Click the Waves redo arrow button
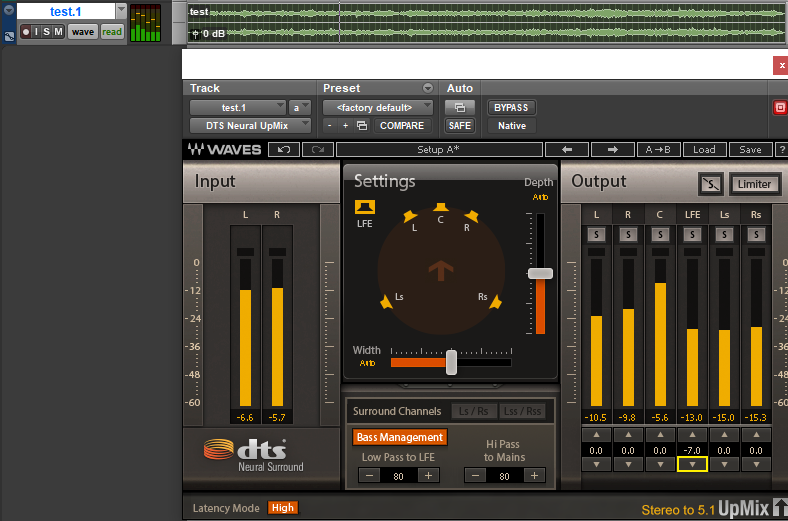Screen dimensions: 788x521 click(318, 149)
